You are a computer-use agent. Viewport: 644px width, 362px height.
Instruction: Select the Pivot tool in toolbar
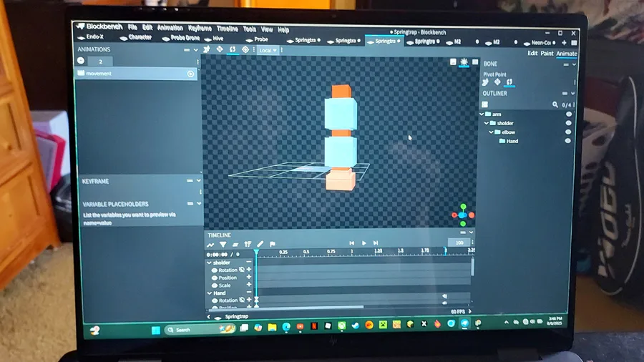coord(245,49)
